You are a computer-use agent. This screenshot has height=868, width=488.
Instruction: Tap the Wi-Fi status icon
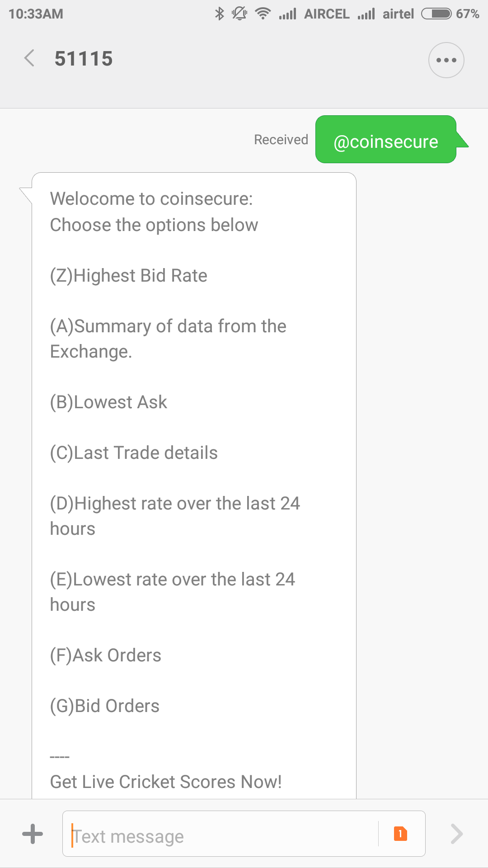(263, 14)
